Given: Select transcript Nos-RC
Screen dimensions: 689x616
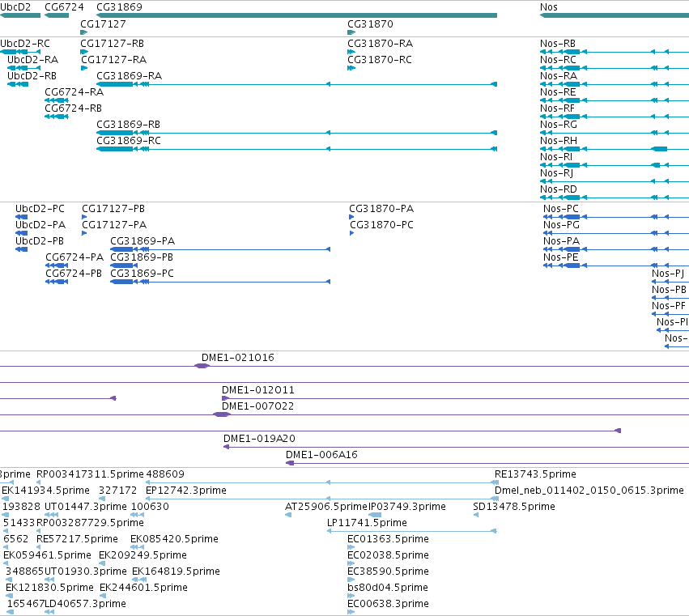Looking at the screenshot, I should [558, 60].
